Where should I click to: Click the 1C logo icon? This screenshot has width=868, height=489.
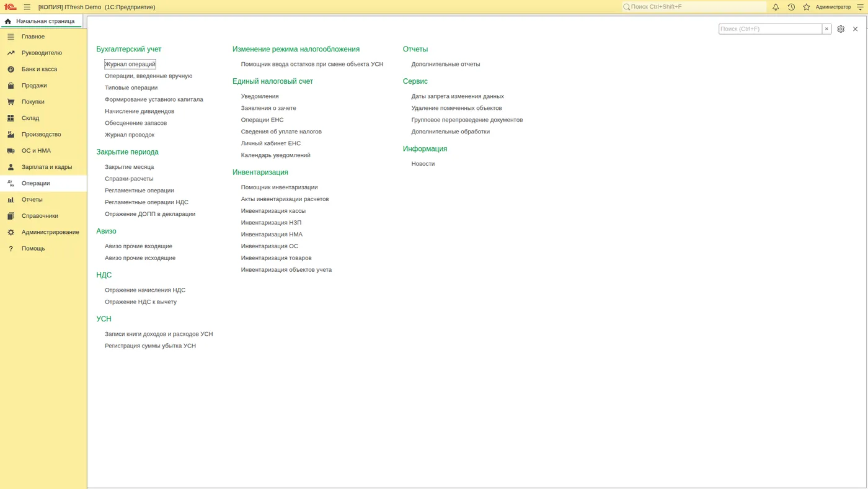[10, 7]
